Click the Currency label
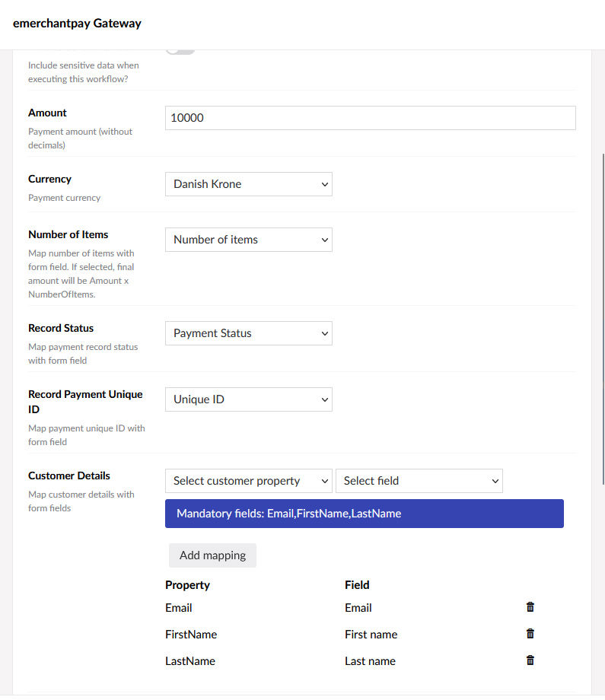The width and height of the screenshot is (605, 700). pos(49,179)
